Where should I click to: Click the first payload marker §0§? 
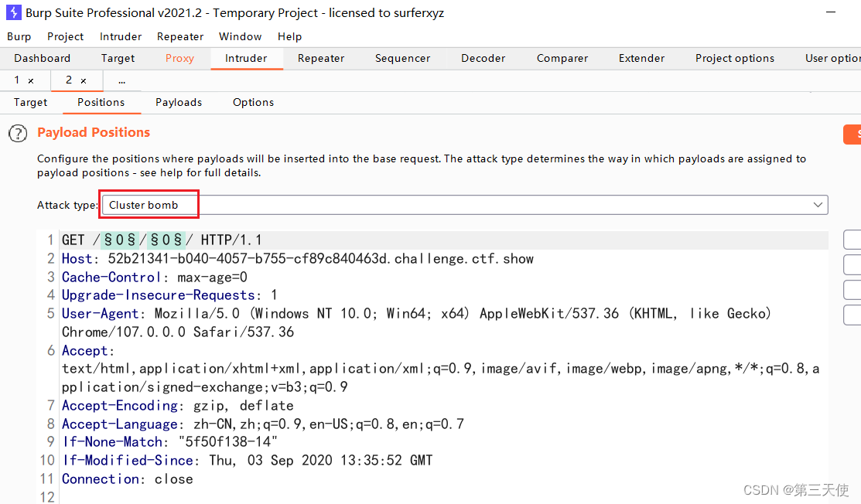coord(120,240)
